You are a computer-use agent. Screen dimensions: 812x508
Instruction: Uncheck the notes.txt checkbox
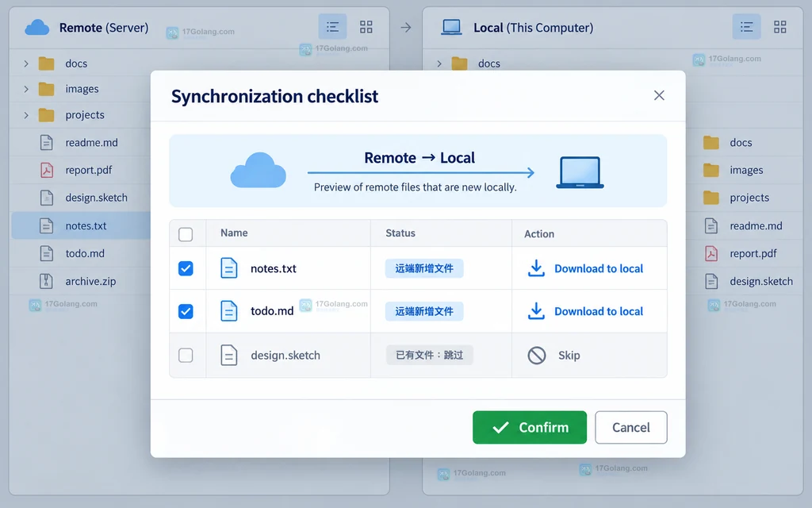pos(186,268)
